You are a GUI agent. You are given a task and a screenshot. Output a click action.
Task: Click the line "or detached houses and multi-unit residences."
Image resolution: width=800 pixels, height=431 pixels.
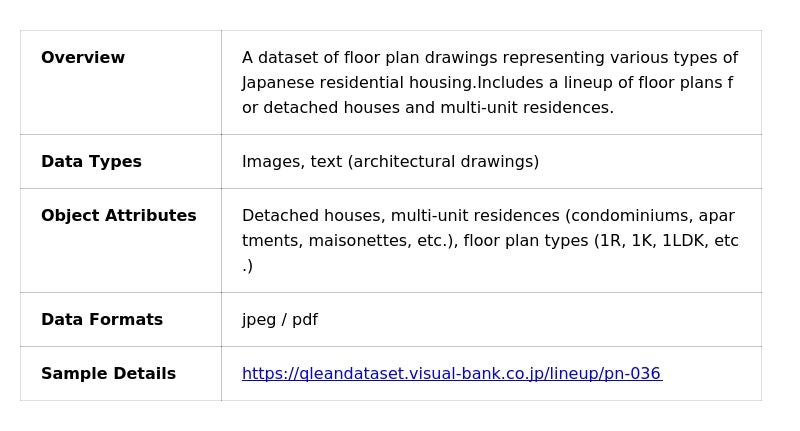[x=428, y=108]
